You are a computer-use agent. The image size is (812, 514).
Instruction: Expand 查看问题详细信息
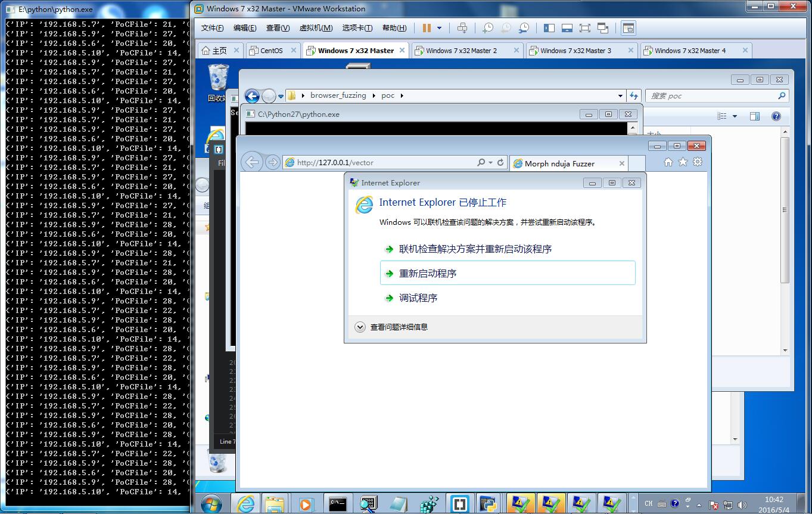(x=391, y=327)
